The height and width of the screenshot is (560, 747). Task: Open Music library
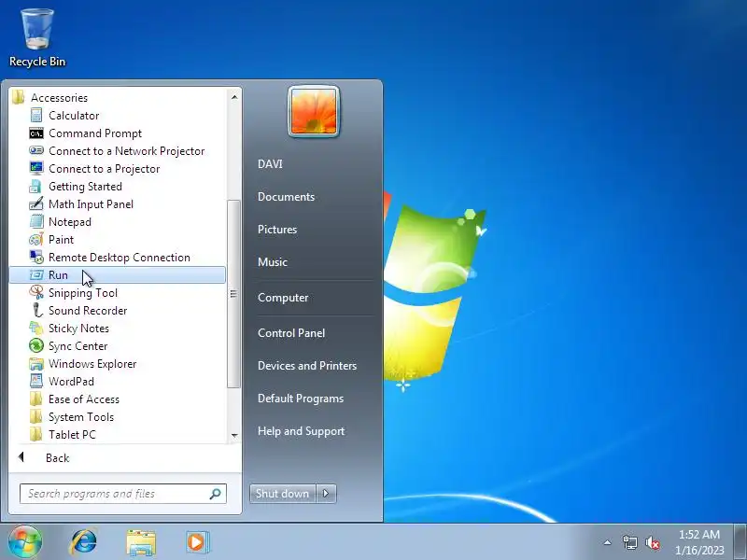click(x=273, y=262)
